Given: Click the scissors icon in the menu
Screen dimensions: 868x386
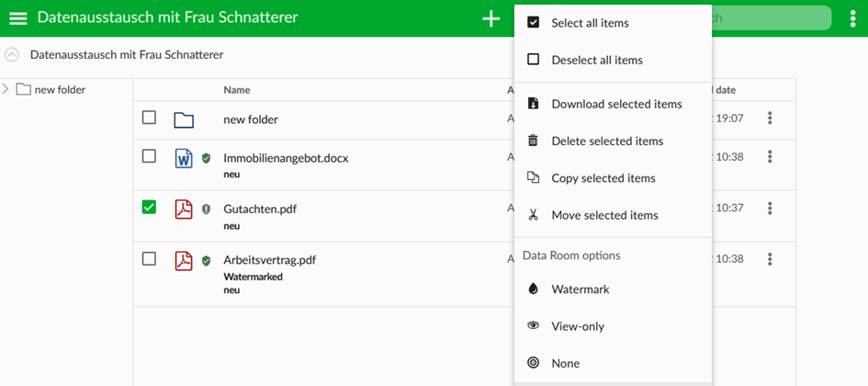Looking at the screenshot, I should [x=533, y=215].
